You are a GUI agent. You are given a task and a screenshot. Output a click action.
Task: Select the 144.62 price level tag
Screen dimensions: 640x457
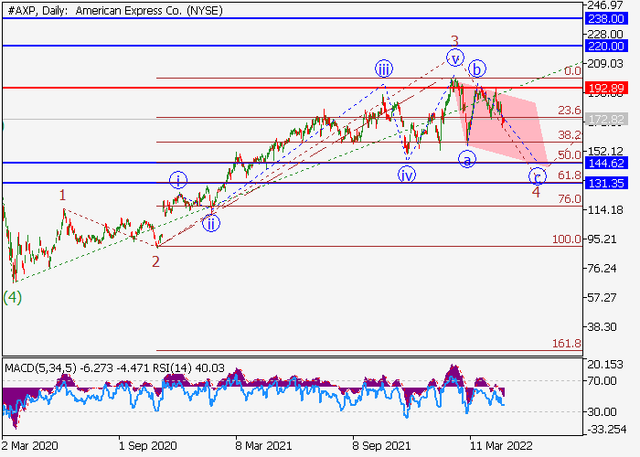[x=612, y=163]
